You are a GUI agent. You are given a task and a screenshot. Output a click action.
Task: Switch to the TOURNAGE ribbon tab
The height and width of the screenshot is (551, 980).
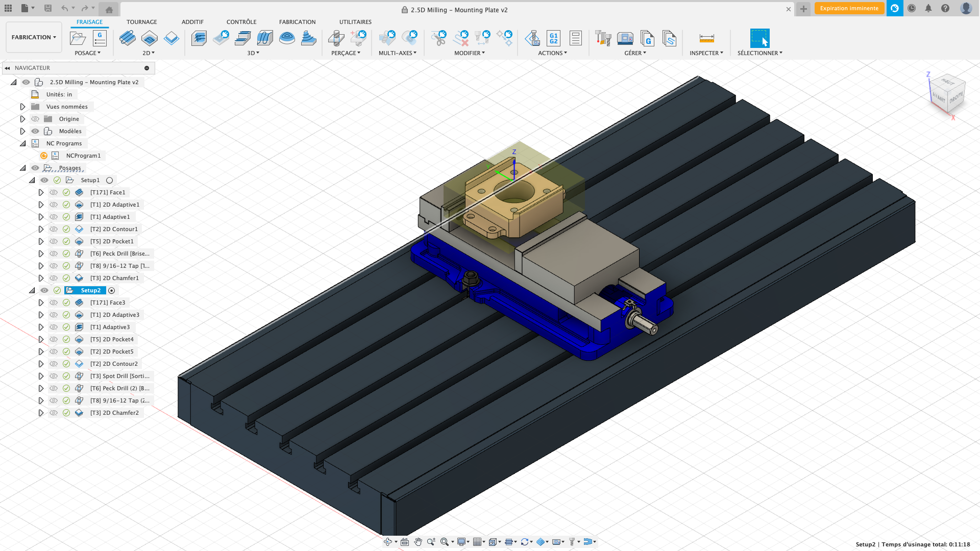pyautogui.click(x=141, y=21)
